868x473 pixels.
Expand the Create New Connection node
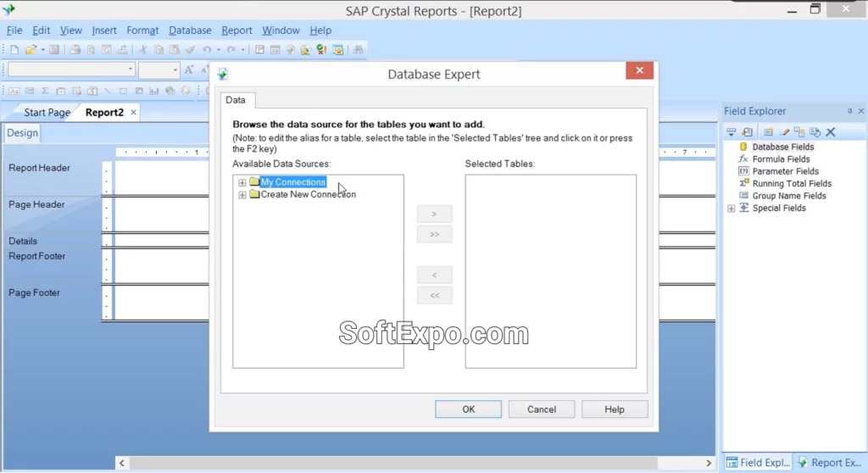point(242,195)
